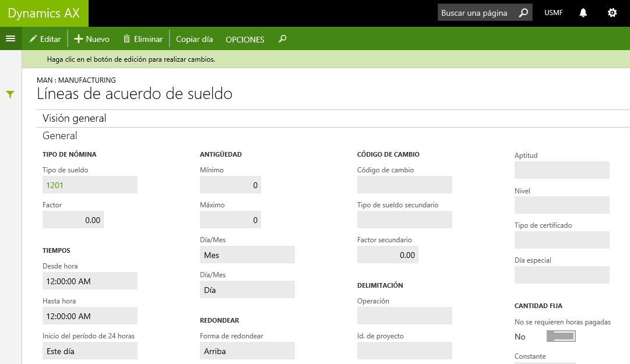630x364 pixels.
Task: Open Forma de redondear dropdown
Action: (x=247, y=351)
